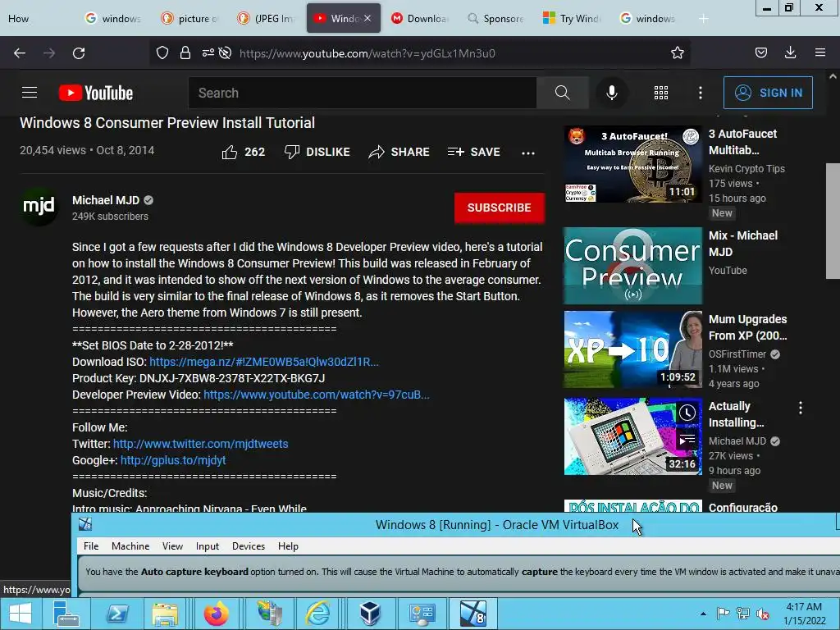This screenshot has height=630, width=840.
Task: Open the gplus.to/mjdyt link
Action: pyautogui.click(x=173, y=460)
